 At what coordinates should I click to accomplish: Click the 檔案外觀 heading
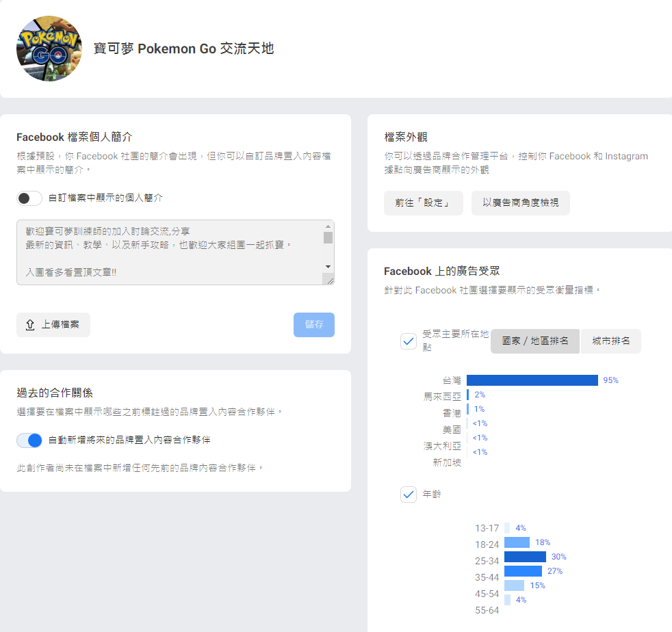(406, 137)
